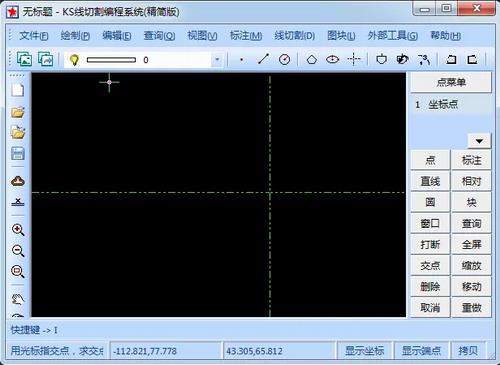Click the sidebar icon with x over line
The image size is (500, 365).
[x=18, y=202]
